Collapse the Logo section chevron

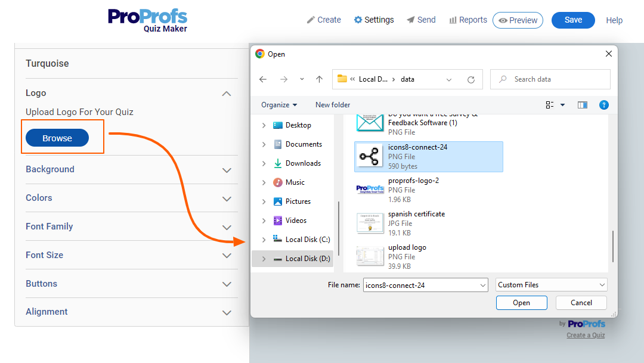(227, 94)
